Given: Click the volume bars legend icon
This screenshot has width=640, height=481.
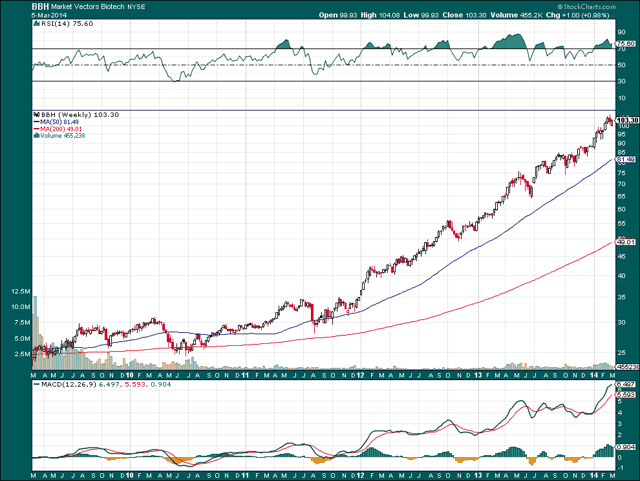Looking at the screenshot, I should coord(37,135).
